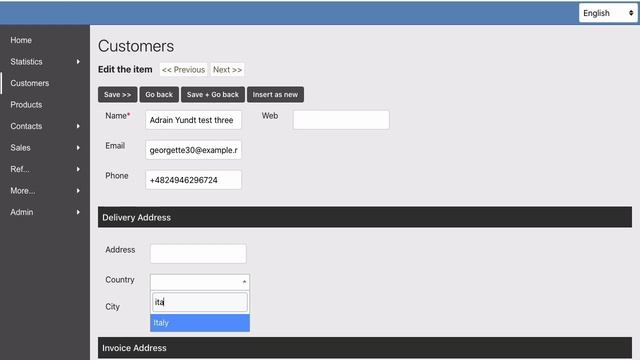
Task: Focus the Phone input field
Action: pos(193,180)
